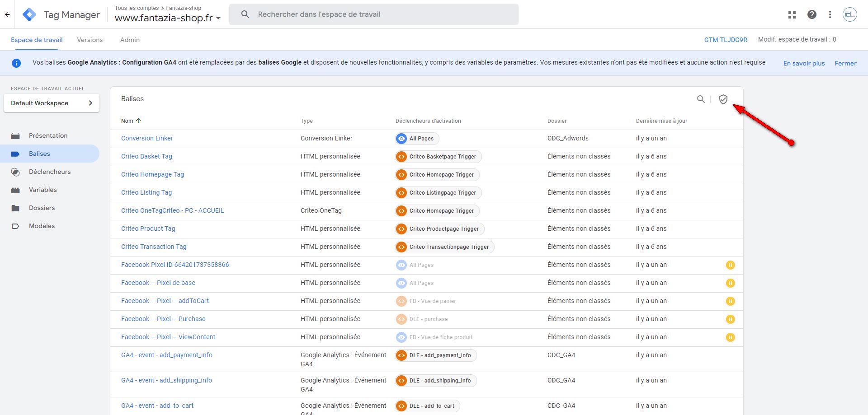
Task: Open the DLE - add_to_cart trigger chip
Action: 428,406
